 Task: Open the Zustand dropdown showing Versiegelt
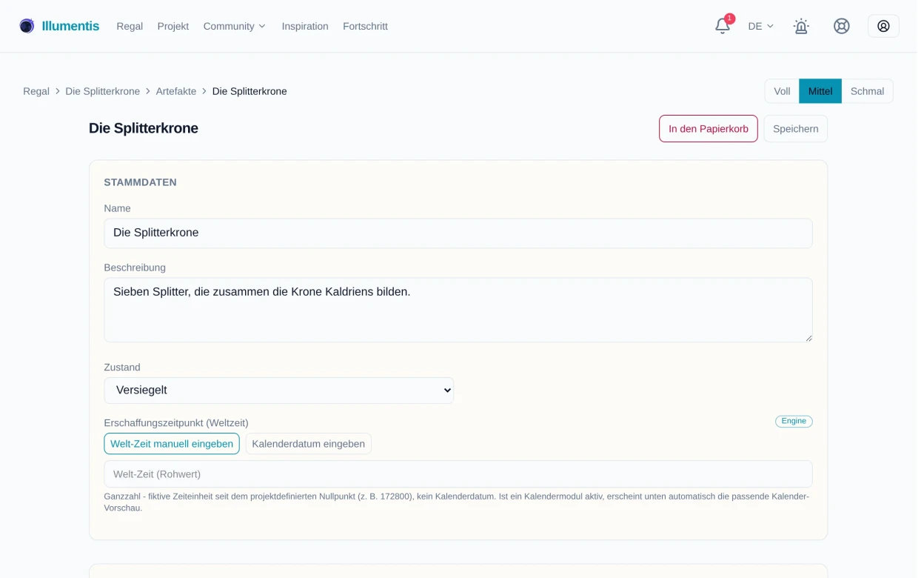click(x=279, y=391)
